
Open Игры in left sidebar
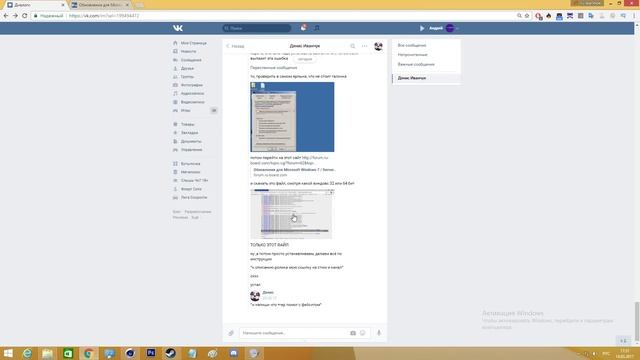point(185,111)
